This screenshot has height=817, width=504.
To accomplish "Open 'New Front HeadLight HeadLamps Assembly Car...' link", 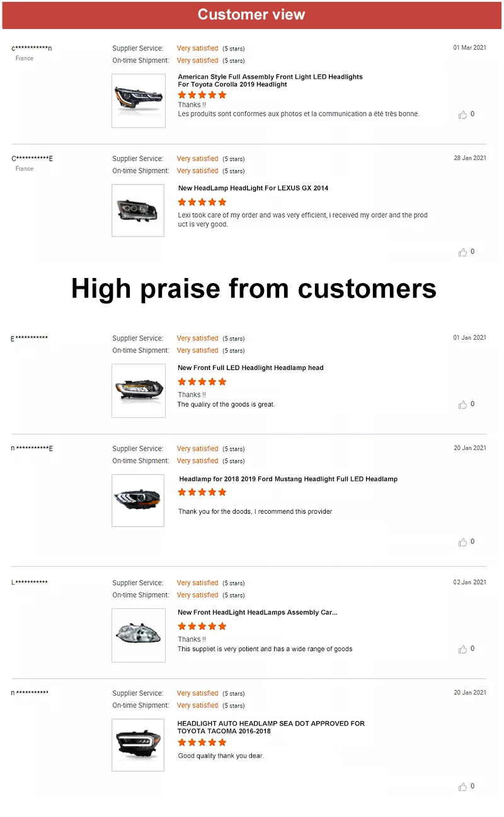I will 257,612.
